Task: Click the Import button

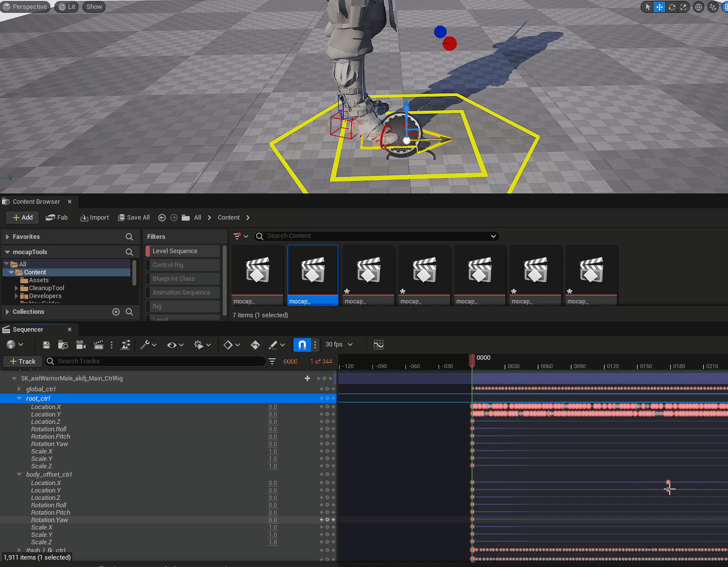Action: click(x=95, y=218)
